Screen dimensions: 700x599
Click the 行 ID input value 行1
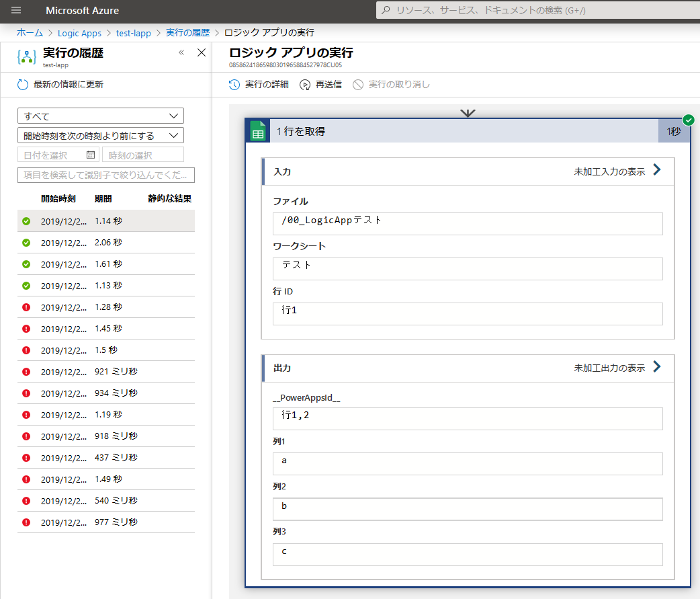click(468, 313)
